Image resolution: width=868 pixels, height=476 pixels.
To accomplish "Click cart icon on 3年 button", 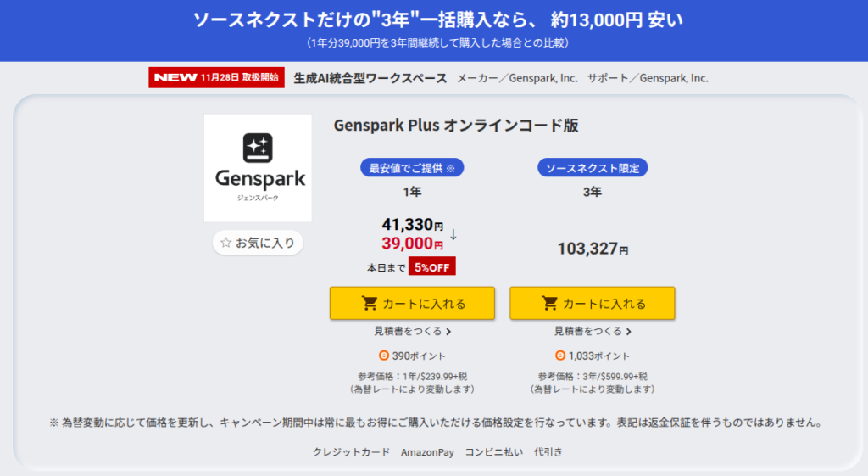I will (x=550, y=304).
